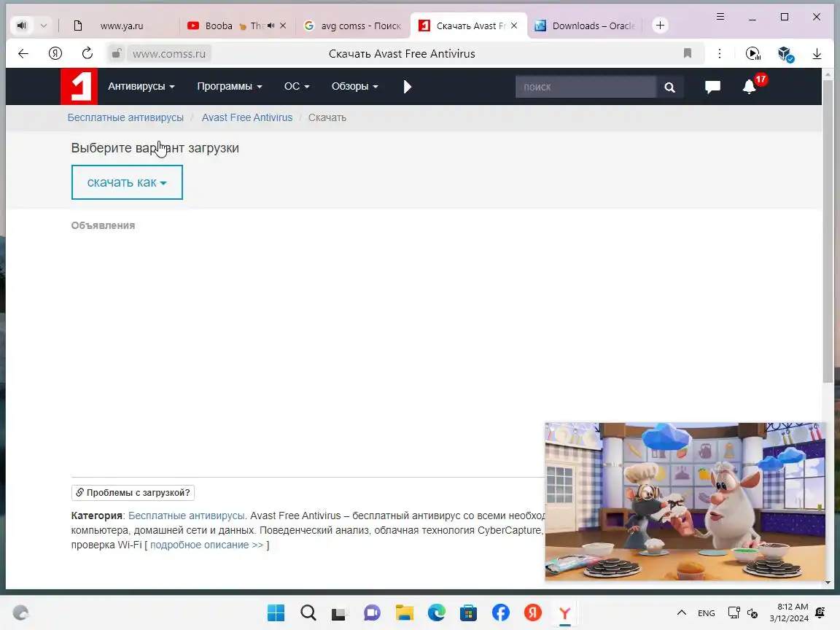The height and width of the screenshot is (630, 840).
Task: Expand the Обзоры menu
Action: tap(354, 86)
